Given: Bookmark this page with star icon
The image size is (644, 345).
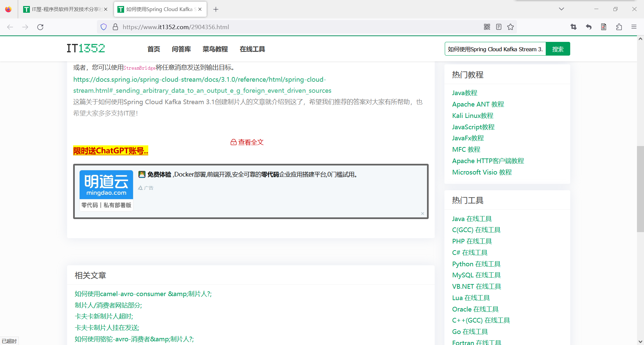Looking at the screenshot, I should click(511, 27).
